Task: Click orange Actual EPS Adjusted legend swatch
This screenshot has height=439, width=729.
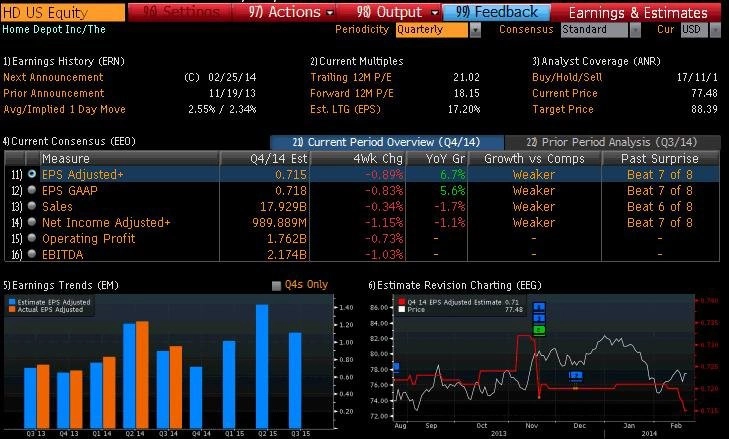Action: pos(12,309)
